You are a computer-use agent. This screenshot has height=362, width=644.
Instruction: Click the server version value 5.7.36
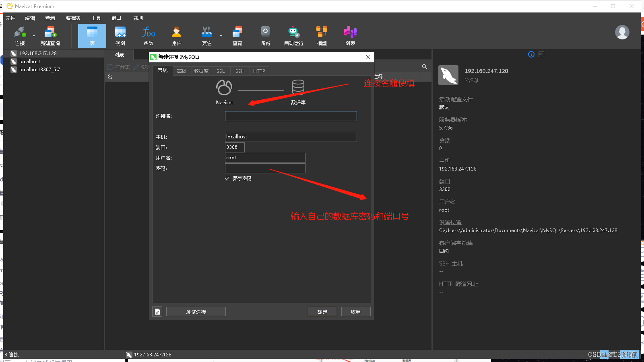446,128
